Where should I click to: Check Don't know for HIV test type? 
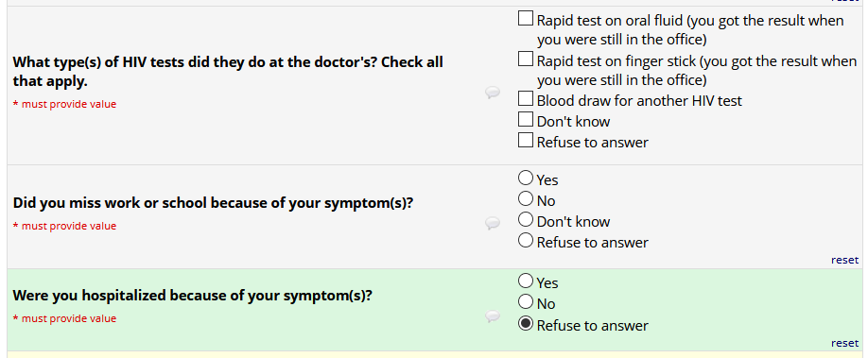tap(526, 119)
